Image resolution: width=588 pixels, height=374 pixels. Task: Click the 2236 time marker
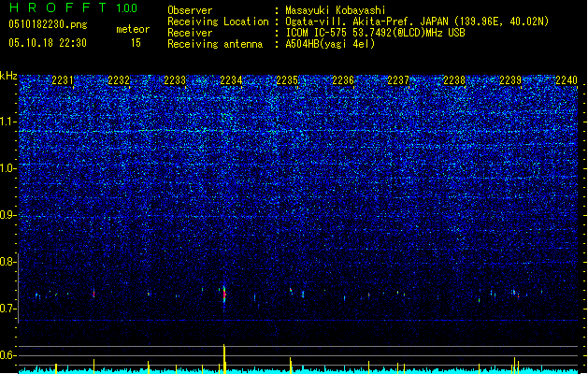point(343,80)
